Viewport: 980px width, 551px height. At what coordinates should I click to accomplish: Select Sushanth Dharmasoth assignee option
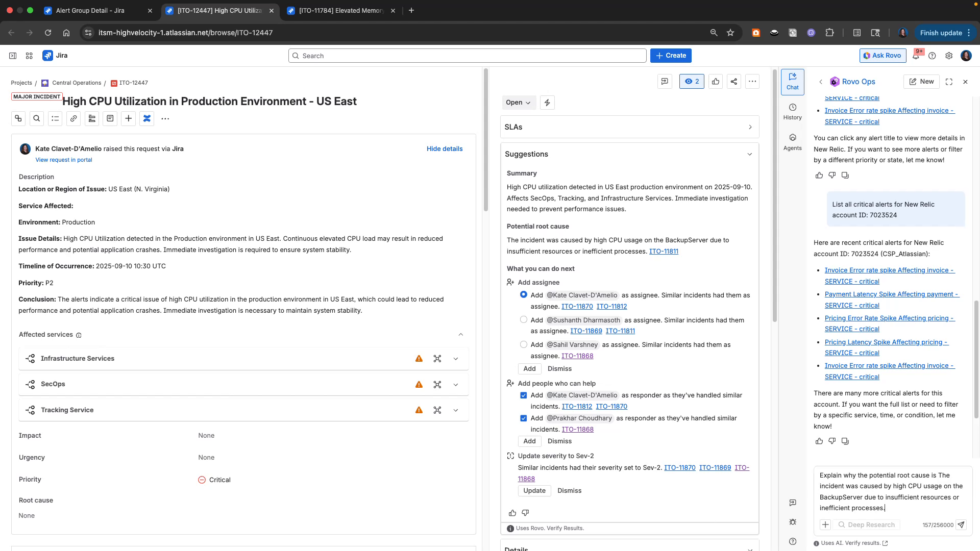523,319
